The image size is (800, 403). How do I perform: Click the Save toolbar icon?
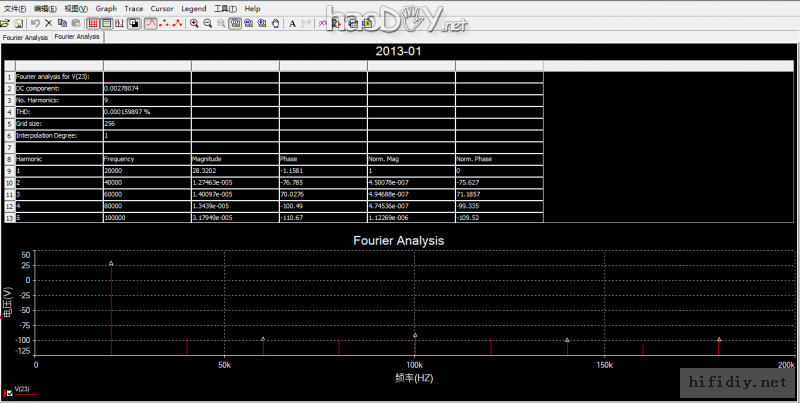[18, 22]
